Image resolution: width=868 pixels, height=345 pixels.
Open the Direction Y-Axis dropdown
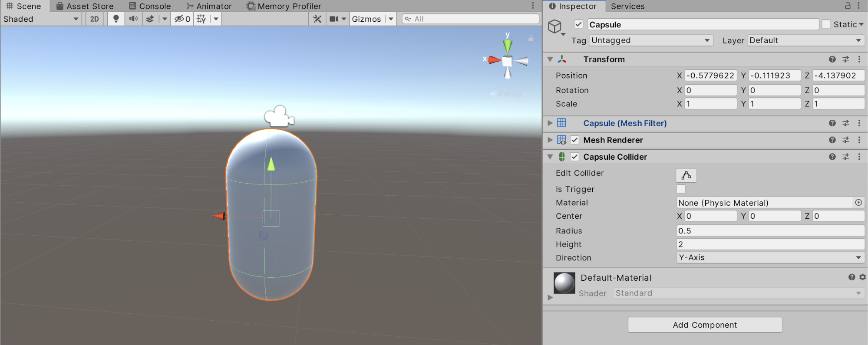pos(769,258)
